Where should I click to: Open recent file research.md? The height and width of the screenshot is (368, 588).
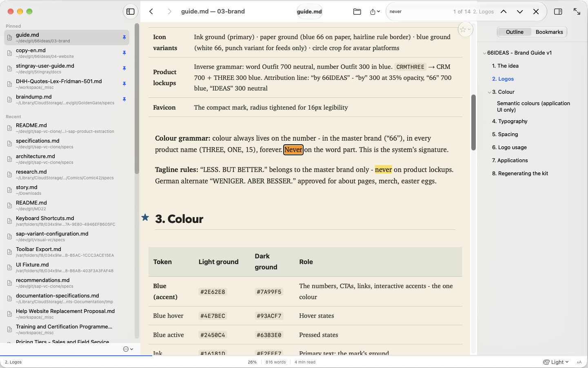click(x=67, y=174)
